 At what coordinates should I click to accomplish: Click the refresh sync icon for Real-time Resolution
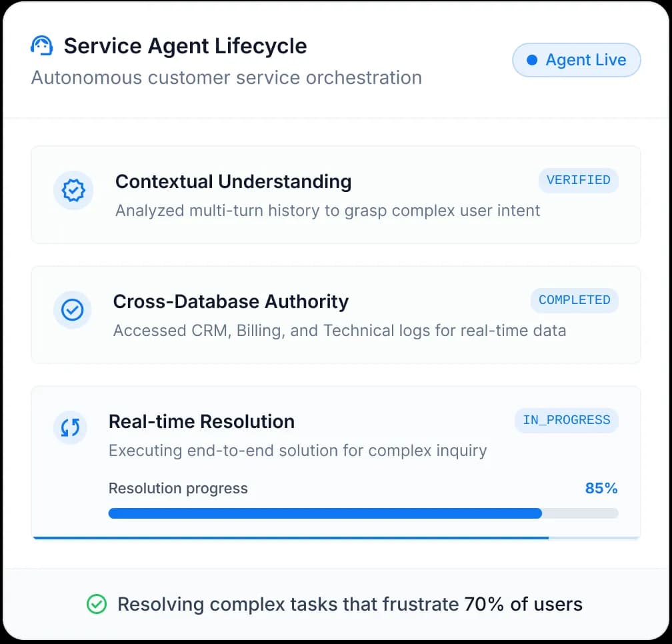(x=70, y=428)
